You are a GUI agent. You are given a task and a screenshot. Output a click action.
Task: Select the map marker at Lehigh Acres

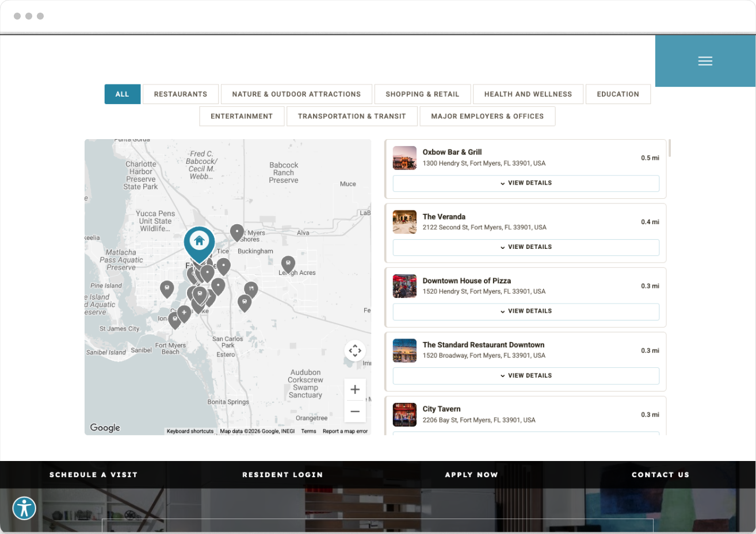point(288,264)
